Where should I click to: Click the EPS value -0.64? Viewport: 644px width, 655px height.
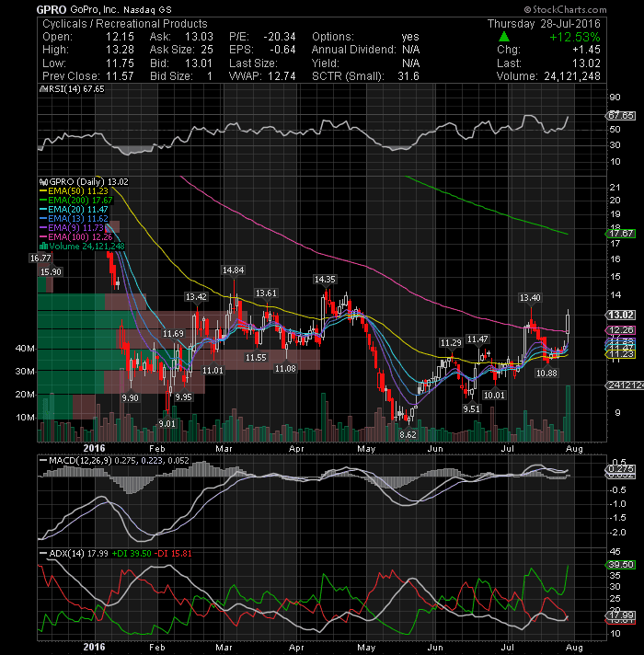[282, 50]
